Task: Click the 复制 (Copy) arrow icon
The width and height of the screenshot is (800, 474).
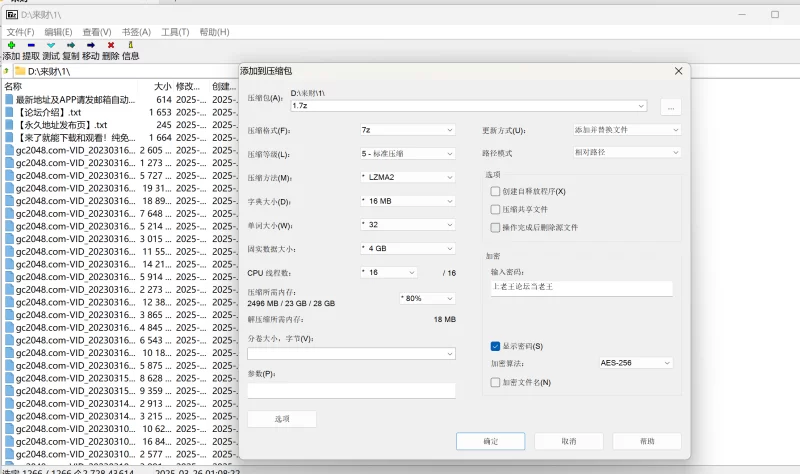Action: tap(71, 45)
